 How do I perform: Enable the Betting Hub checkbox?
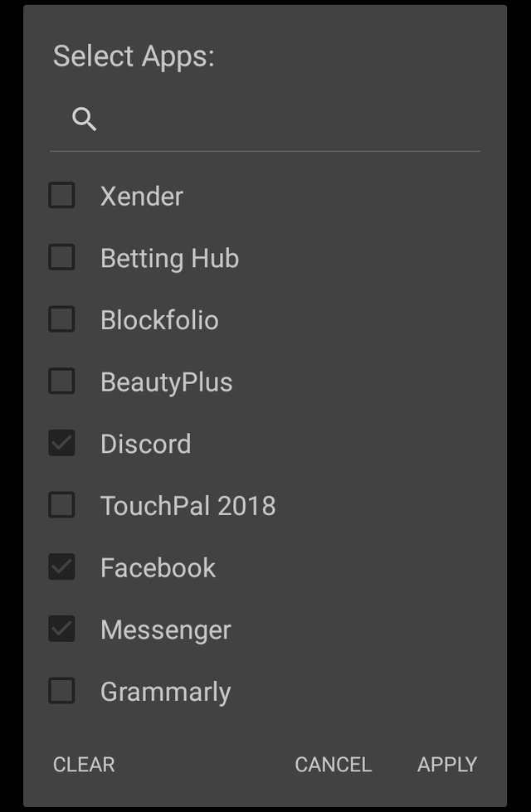click(61, 257)
